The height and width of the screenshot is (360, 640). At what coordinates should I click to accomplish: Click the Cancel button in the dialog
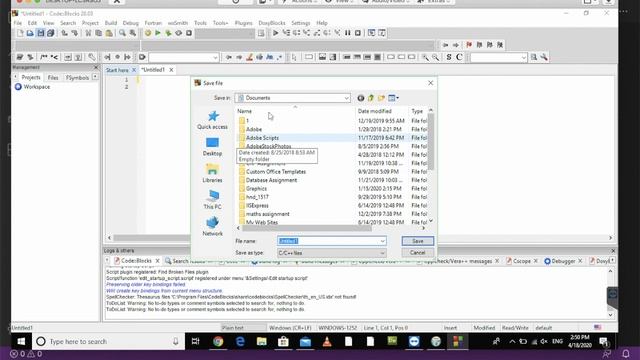[x=418, y=253]
